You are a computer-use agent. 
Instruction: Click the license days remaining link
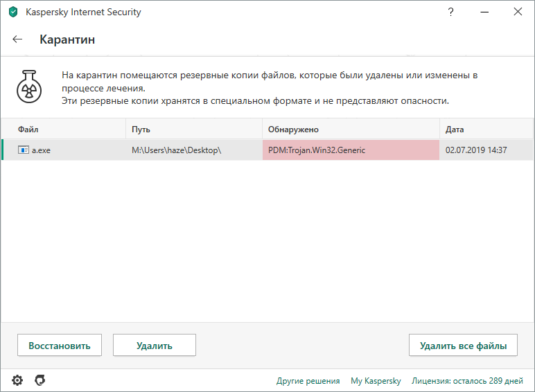click(468, 381)
